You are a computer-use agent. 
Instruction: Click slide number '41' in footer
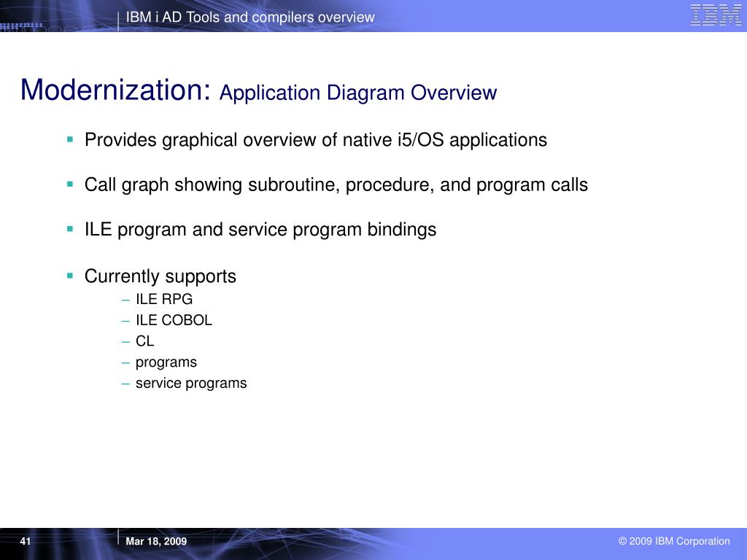click(x=26, y=541)
